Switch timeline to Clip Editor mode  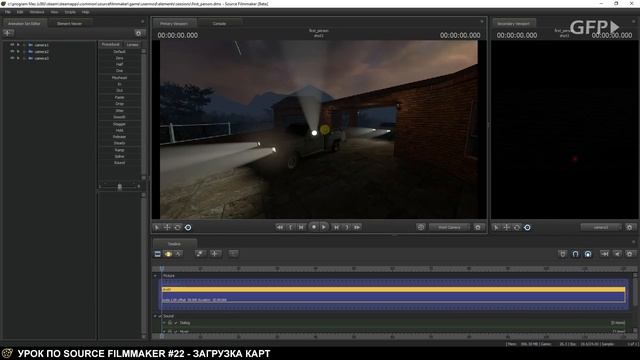pos(158,254)
